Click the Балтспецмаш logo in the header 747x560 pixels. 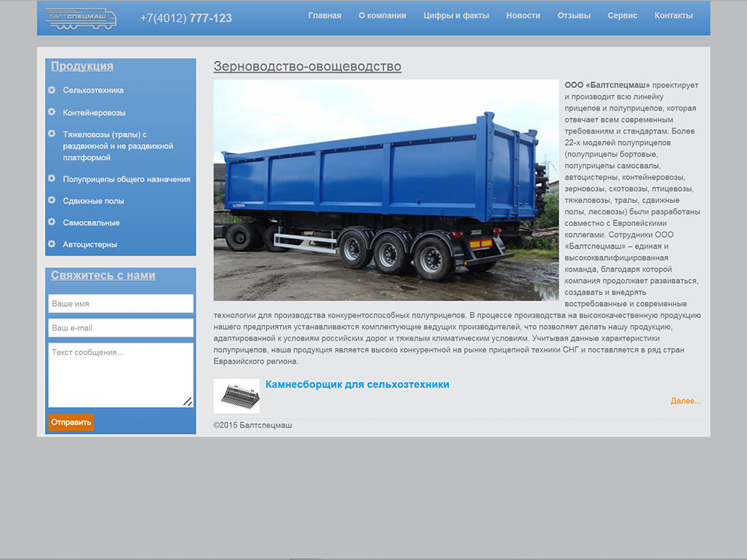point(81,19)
